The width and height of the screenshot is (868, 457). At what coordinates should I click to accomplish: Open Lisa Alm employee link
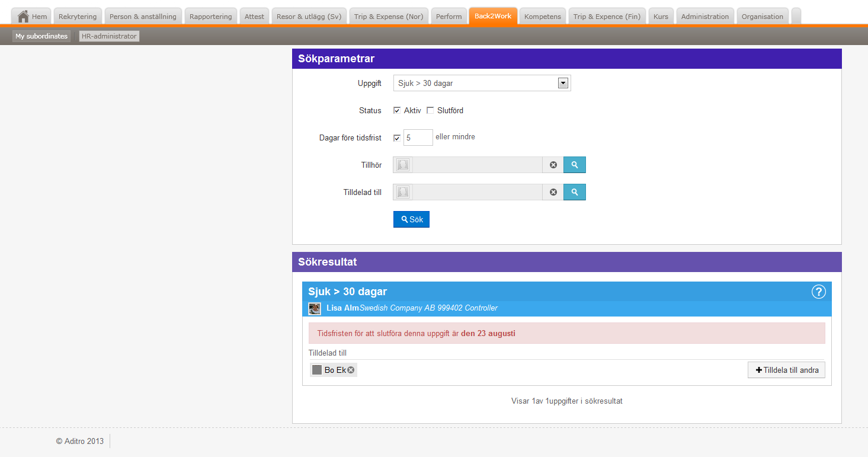pyautogui.click(x=343, y=308)
